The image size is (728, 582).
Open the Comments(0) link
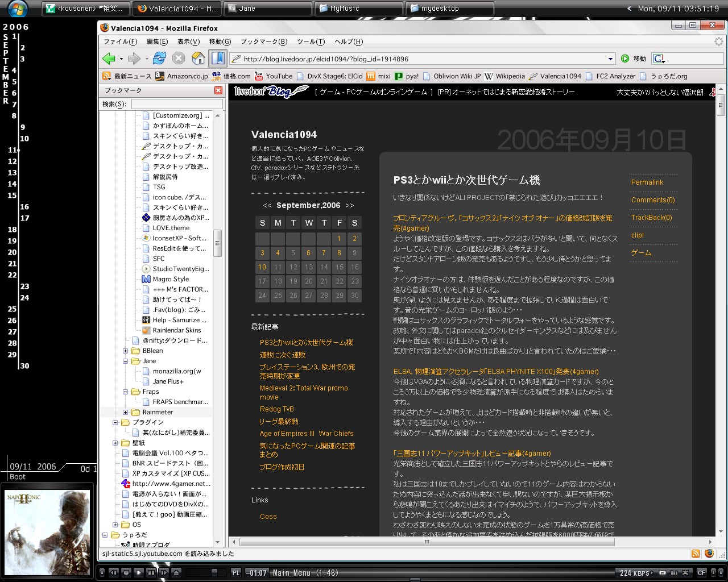(653, 200)
